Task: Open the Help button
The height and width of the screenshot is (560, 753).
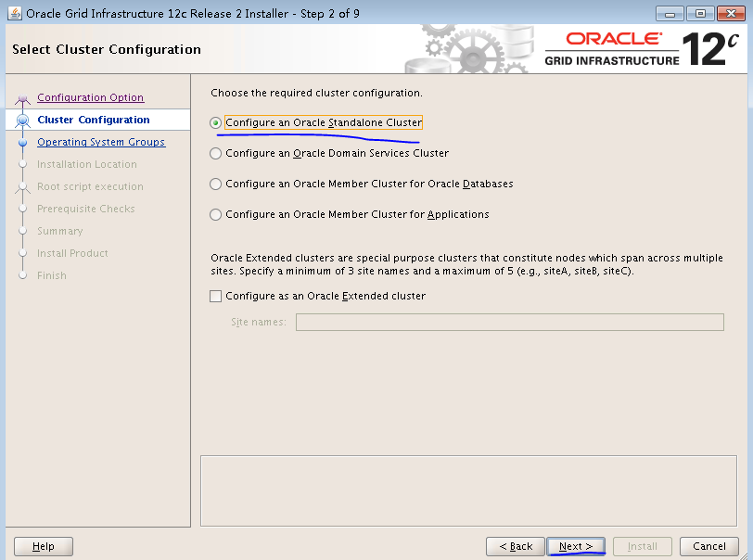Action: (x=44, y=546)
